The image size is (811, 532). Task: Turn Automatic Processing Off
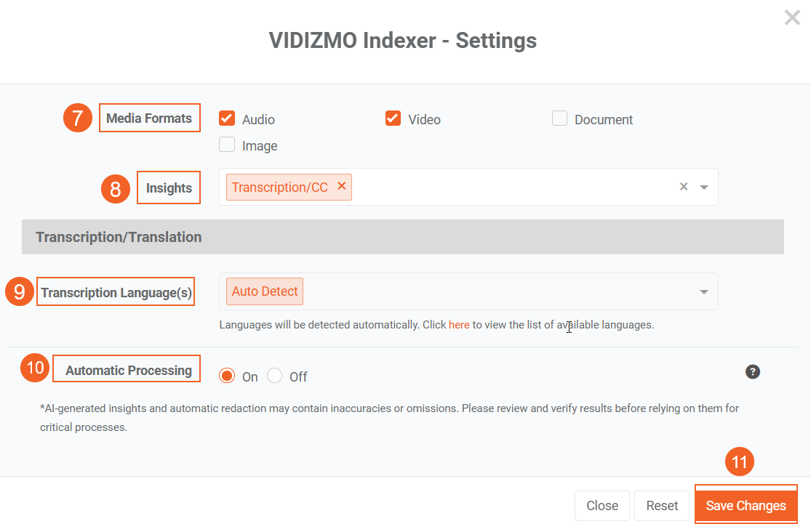274,376
